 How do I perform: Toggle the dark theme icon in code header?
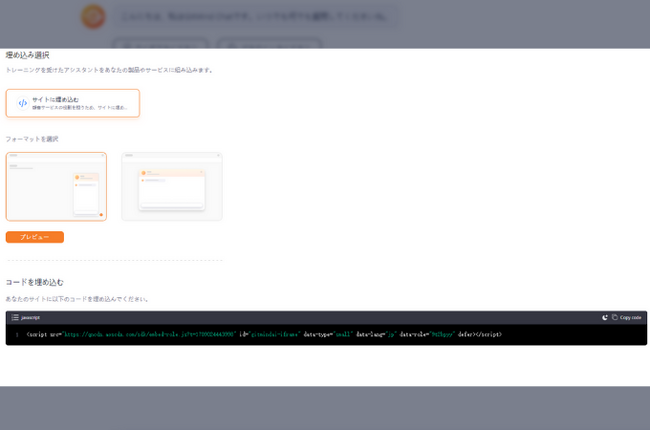605,317
